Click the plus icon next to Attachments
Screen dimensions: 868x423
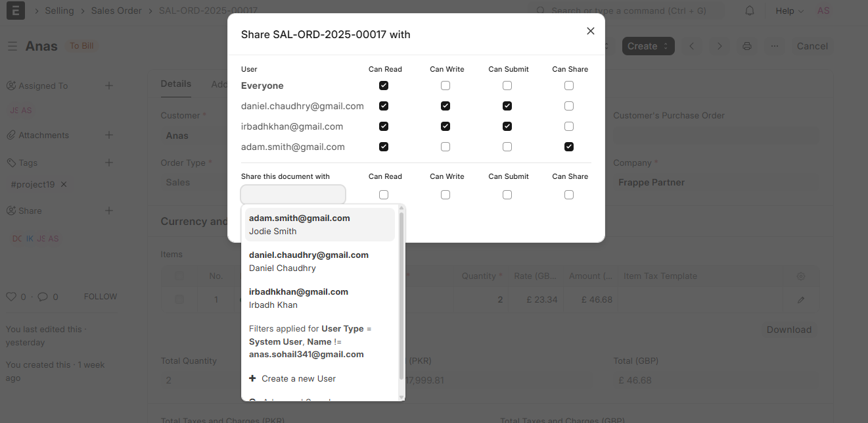click(109, 135)
